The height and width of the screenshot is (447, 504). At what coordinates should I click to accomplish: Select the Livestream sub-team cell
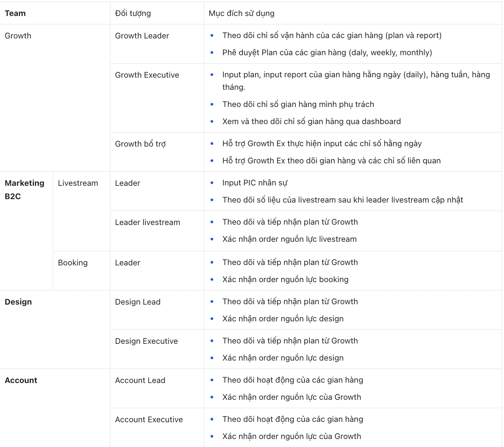(78, 183)
